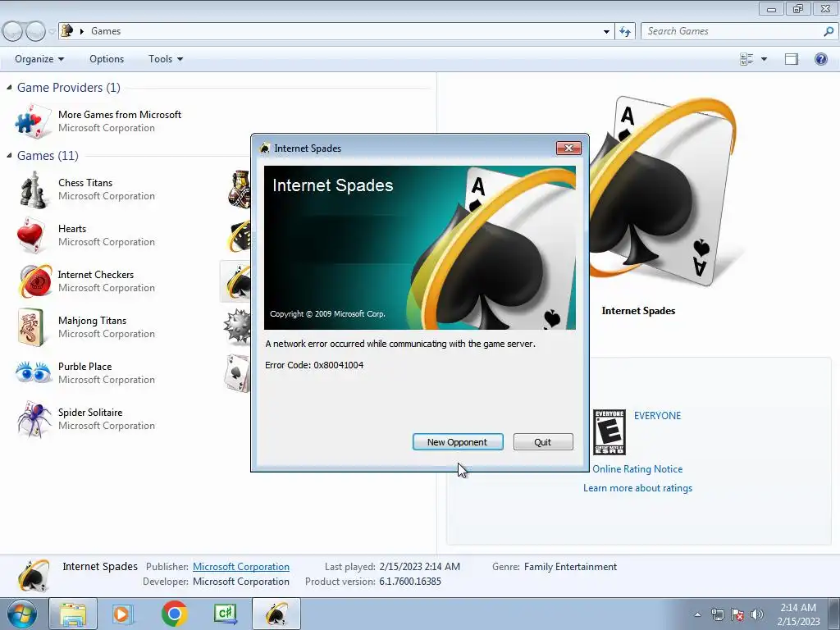The image size is (840, 630).
Task: Click the Forward navigation button
Action: pyautogui.click(x=35, y=32)
